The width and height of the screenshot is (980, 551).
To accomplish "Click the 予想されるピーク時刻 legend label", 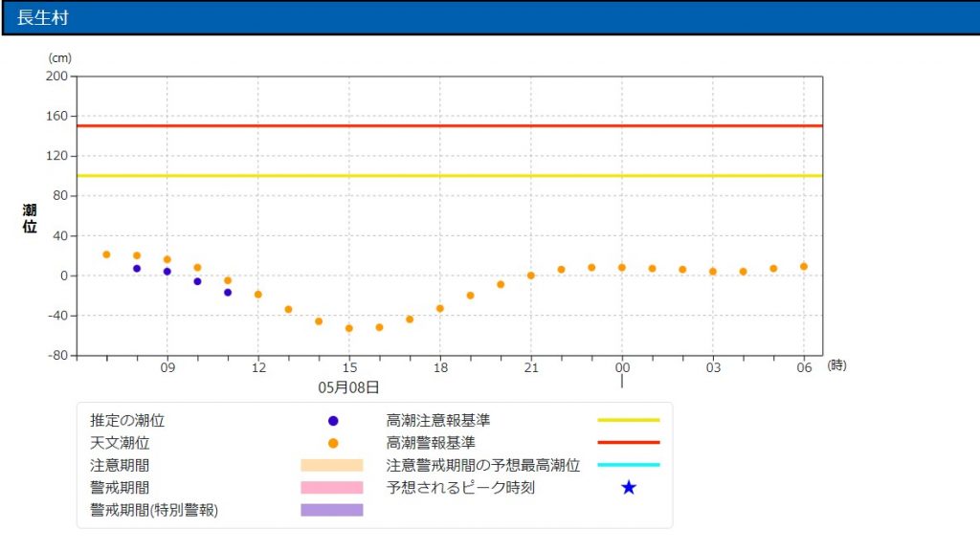I will tap(460, 488).
